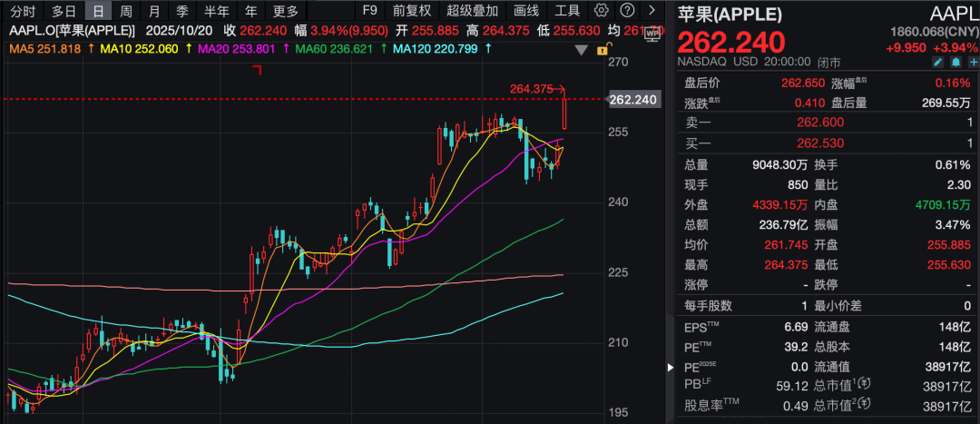
Task: Click the 2025/10/20 date in the chart header
Action: (178, 31)
